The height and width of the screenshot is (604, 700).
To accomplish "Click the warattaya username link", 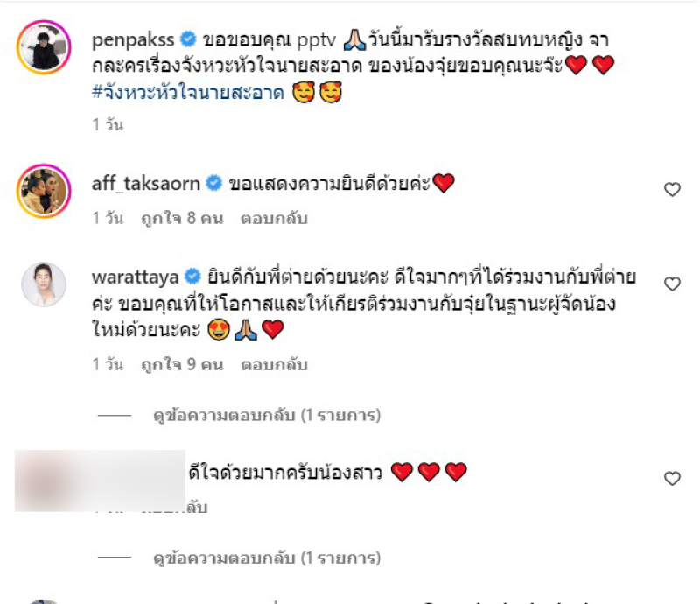I will [136, 277].
